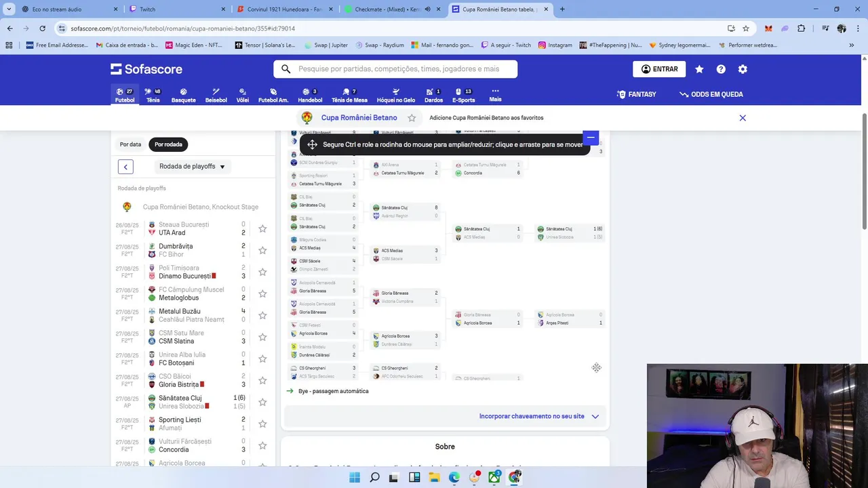
Task: Select the Basquete sport tab
Action: pos(183,95)
